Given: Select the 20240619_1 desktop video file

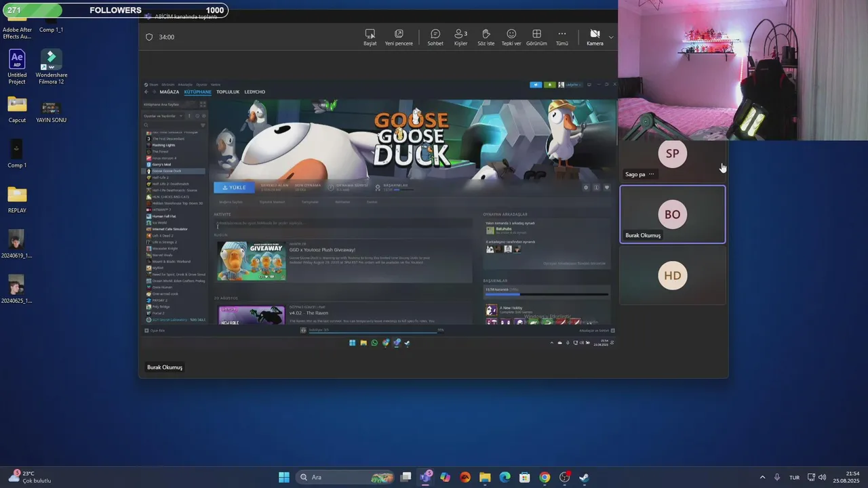Looking at the screenshot, I should (17, 244).
